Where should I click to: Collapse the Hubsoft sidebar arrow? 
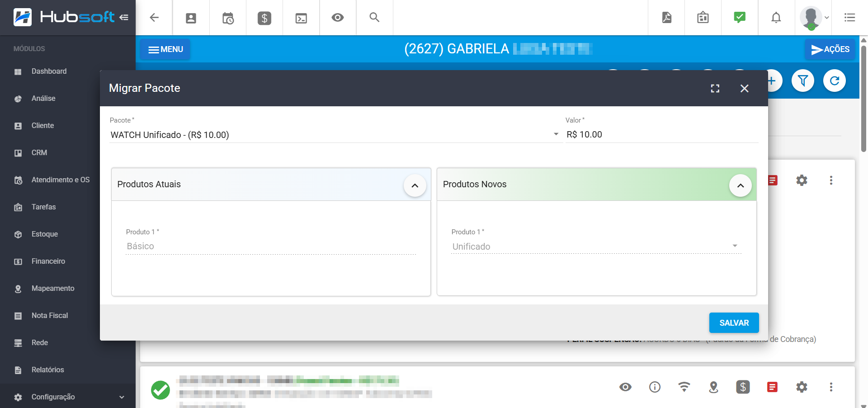tap(124, 18)
